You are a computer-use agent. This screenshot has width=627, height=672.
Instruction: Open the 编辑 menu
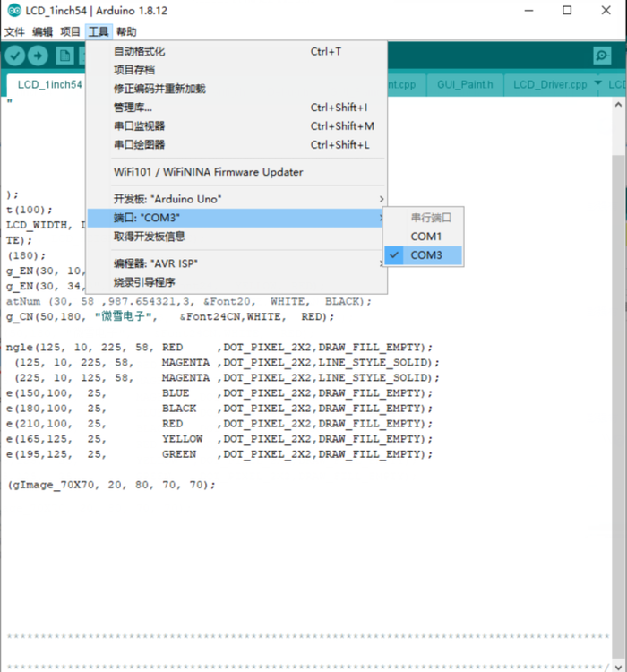[42, 31]
